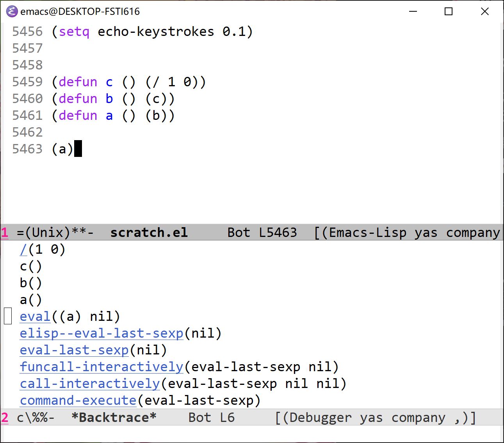Select window number 1 in mode line
504x443 pixels.
pyautogui.click(x=5, y=233)
